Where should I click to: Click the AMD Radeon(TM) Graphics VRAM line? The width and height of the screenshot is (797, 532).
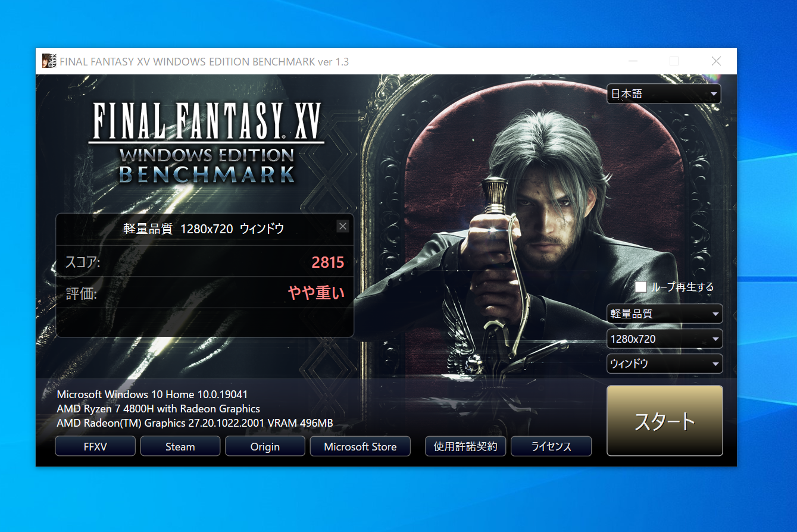click(195, 423)
